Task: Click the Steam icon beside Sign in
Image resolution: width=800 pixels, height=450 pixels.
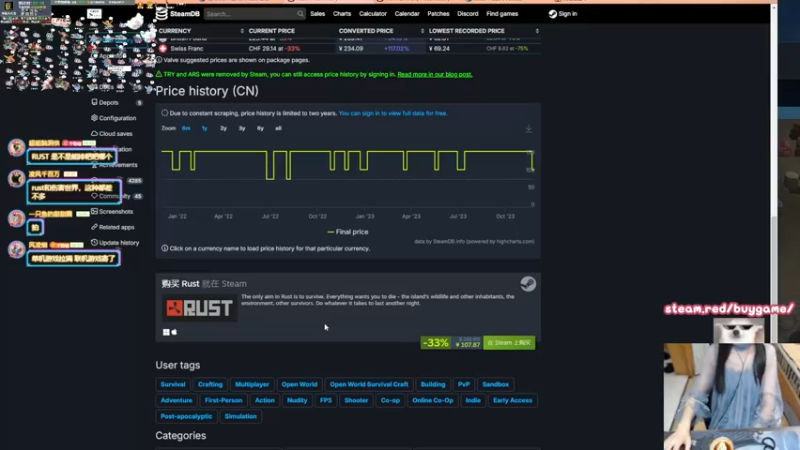Action: coord(553,14)
